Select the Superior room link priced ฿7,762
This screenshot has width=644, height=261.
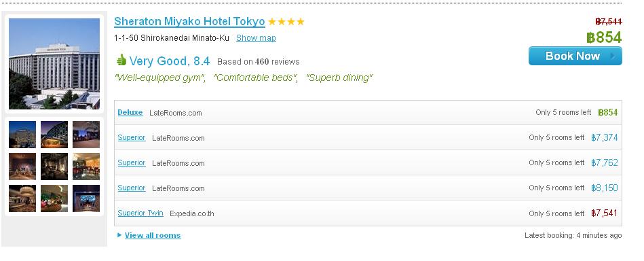132,162
